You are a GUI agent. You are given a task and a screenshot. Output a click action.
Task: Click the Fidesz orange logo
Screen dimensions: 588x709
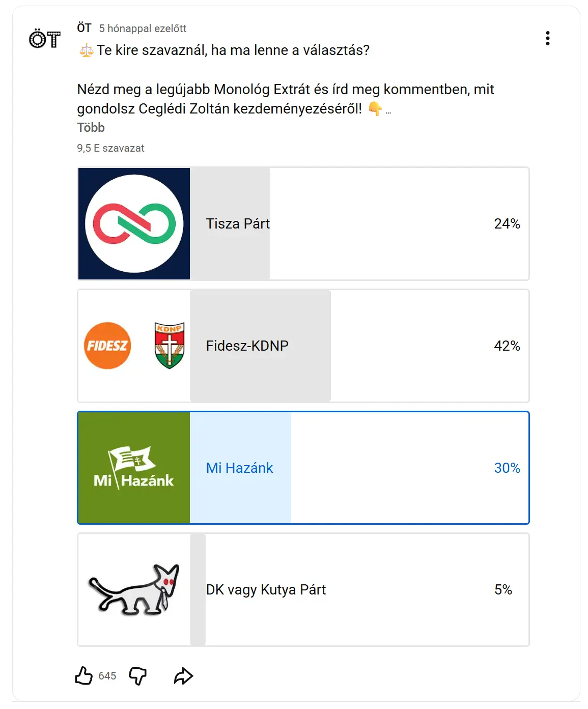tap(107, 346)
